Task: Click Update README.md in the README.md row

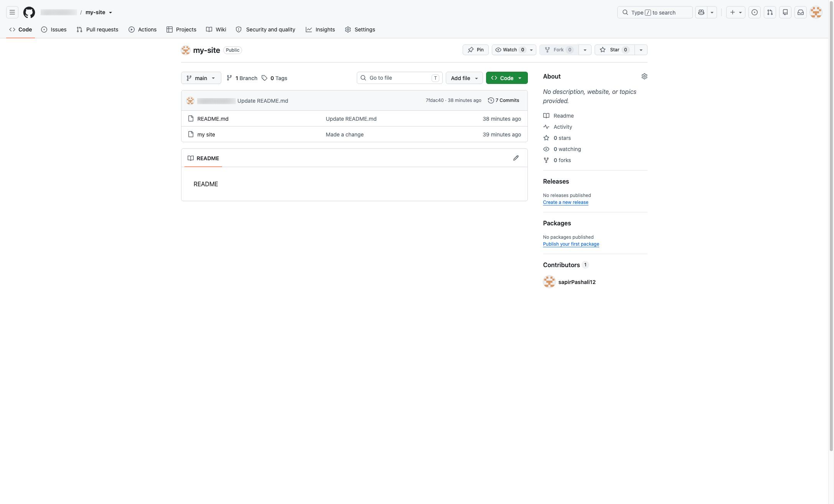Action: click(x=351, y=119)
